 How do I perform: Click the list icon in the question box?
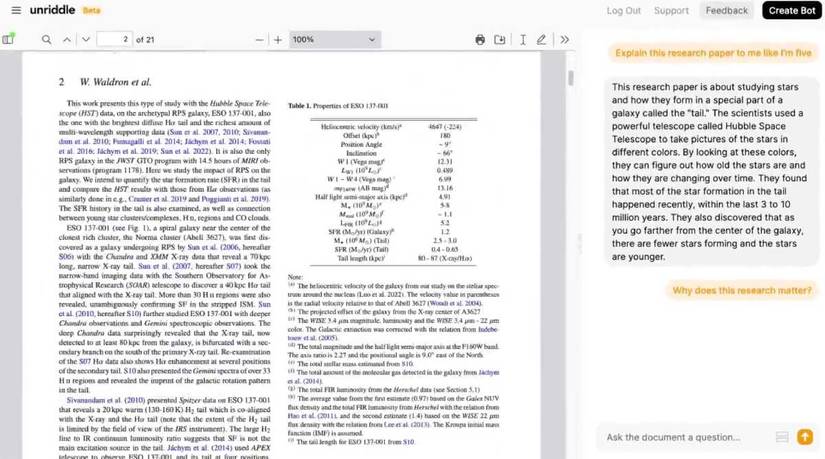tap(782, 437)
